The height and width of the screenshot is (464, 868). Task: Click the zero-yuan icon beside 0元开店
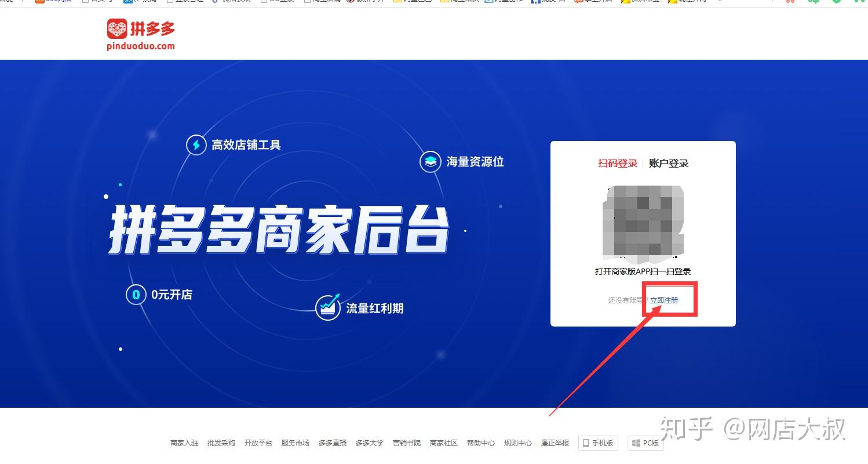pos(136,295)
